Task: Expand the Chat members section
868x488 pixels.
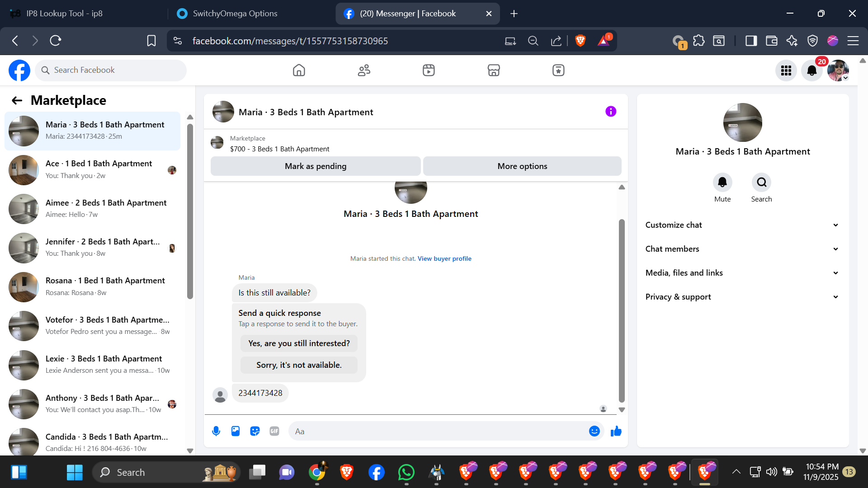Action: pyautogui.click(x=742, y=249)
